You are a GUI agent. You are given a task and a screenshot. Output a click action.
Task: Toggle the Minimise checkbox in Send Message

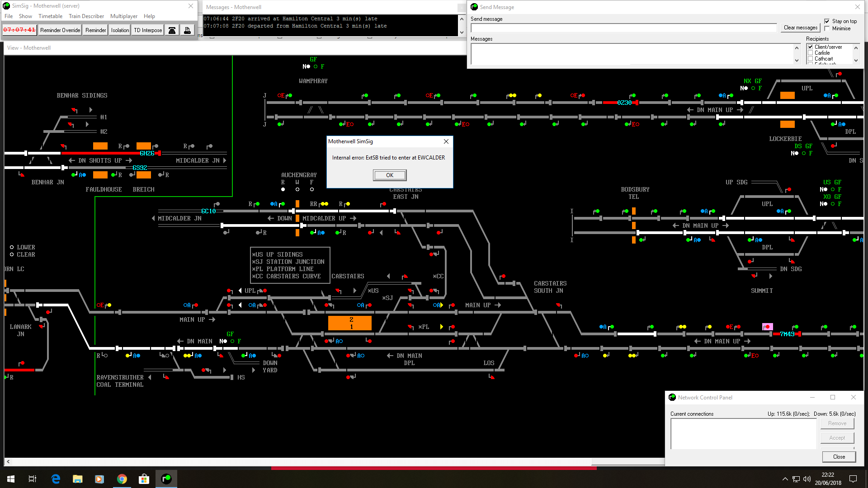tap(827, 28)
